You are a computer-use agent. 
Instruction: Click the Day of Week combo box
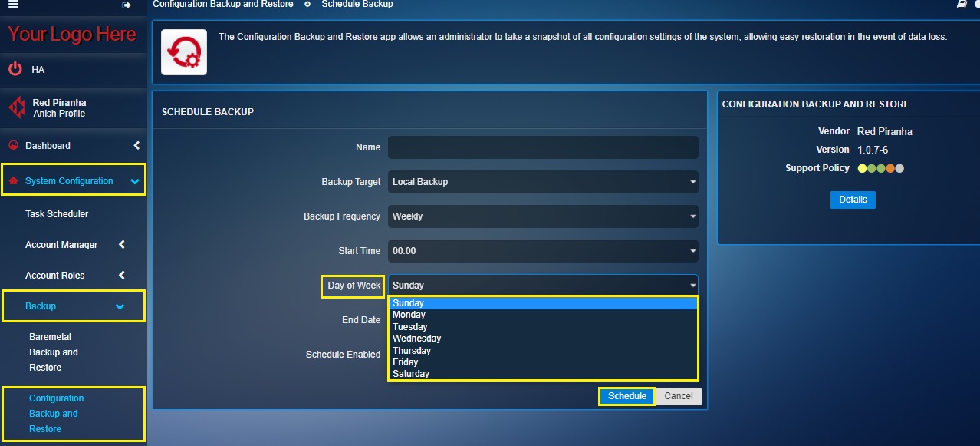543,286
